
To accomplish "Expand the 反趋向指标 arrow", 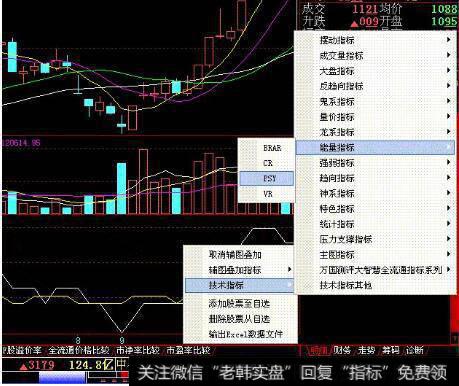I will 449,86.
